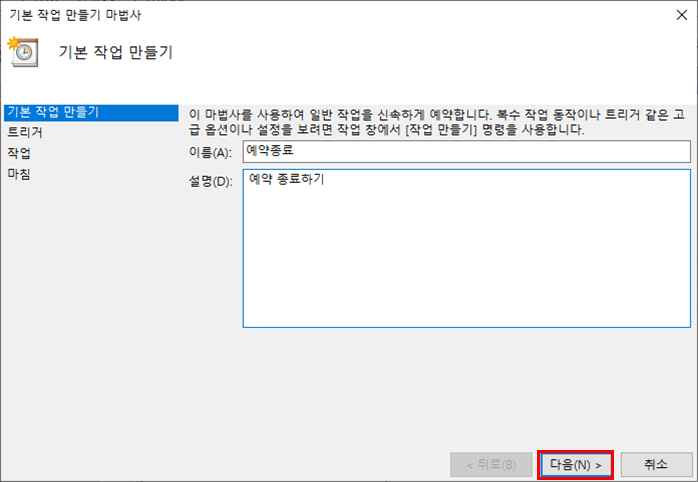Select the 작업 step in sidebar
The height and width of the screenshot is (482, 698).
[19, 154]
